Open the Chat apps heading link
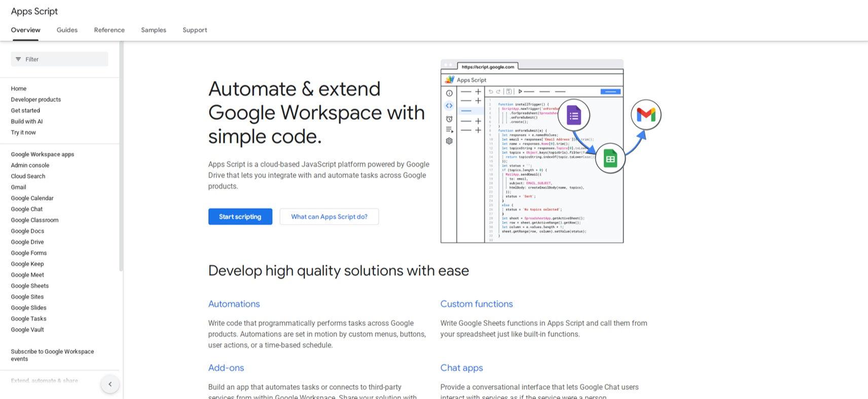This screenshot has width=868, height=399. pos(461,368)
